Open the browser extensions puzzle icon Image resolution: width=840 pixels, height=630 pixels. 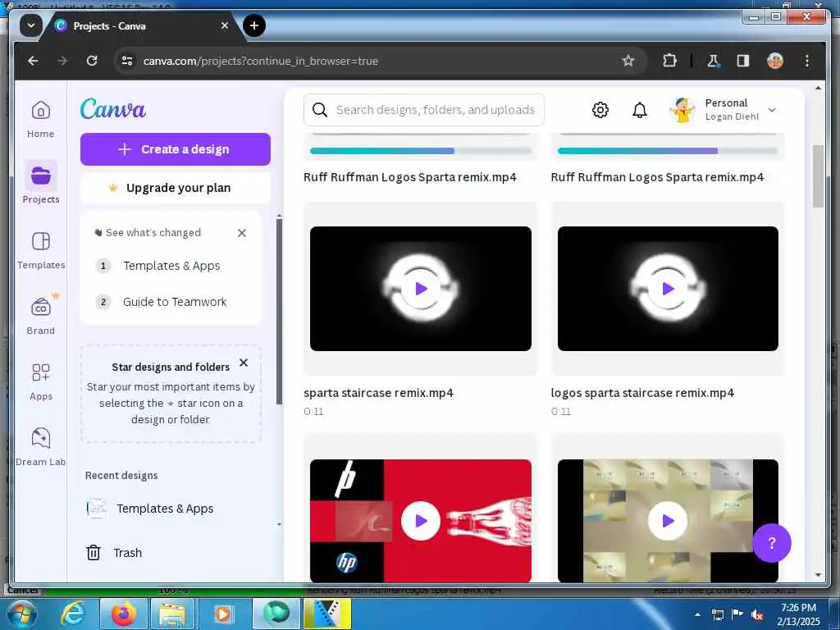[x=669, y=61]
